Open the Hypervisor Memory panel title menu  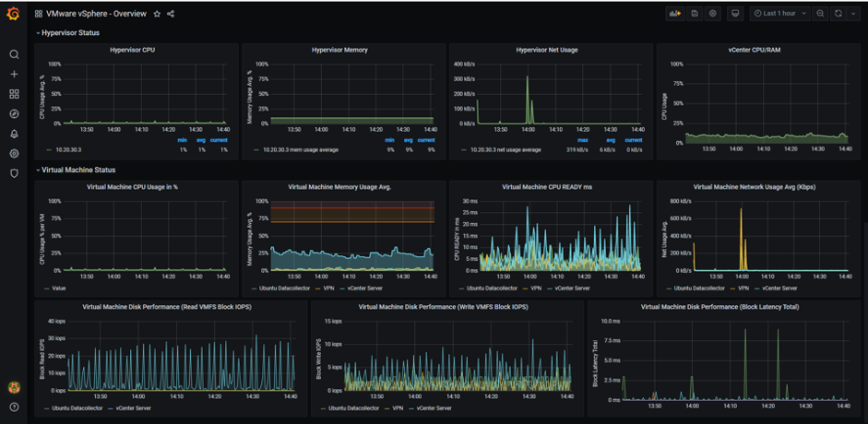click(x=339, y=50)
